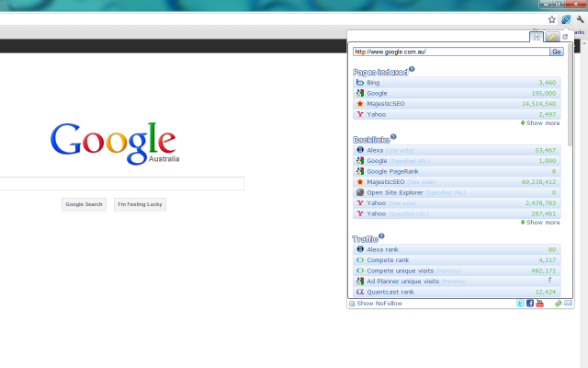Image resolution: width=588 pixels, height=368 pixels.
Task: Click the Google search input box
Action: (x=122, y=184)
